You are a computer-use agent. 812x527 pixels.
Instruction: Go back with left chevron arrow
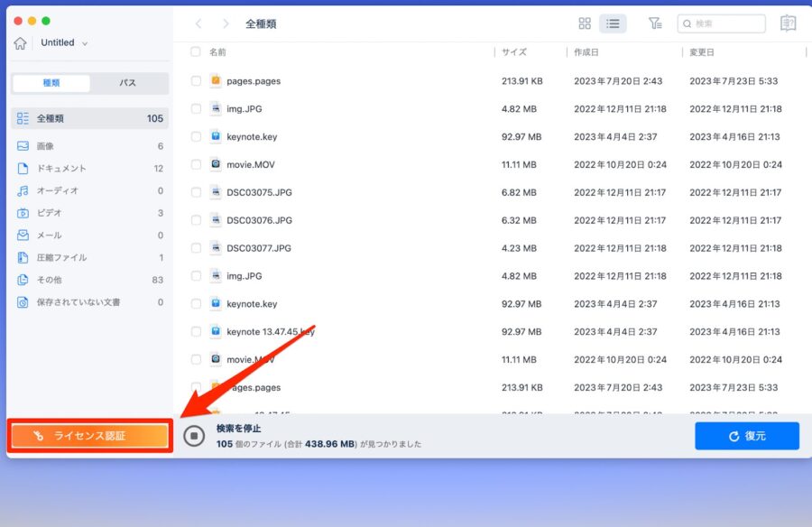click(x=198, y=23)
